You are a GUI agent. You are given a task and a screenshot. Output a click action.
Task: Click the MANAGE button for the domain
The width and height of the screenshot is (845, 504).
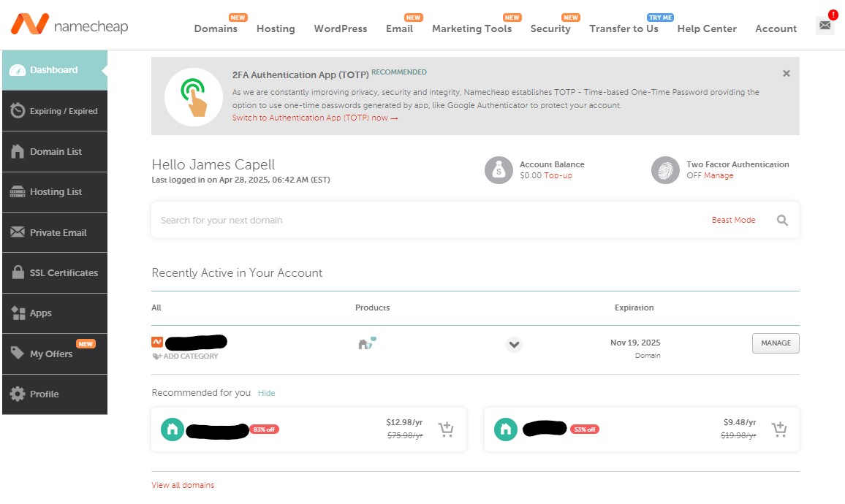pos(776,343)
